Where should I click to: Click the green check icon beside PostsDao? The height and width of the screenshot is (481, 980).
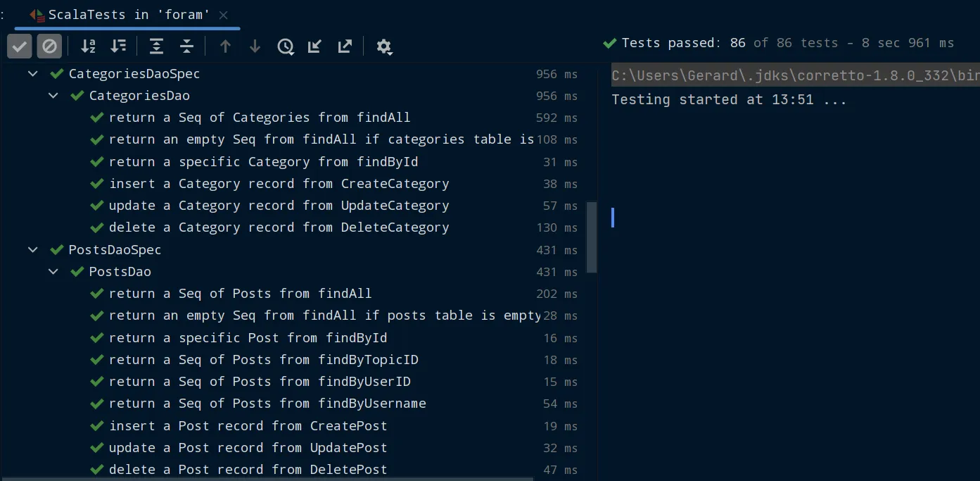[x=77, y=272]
